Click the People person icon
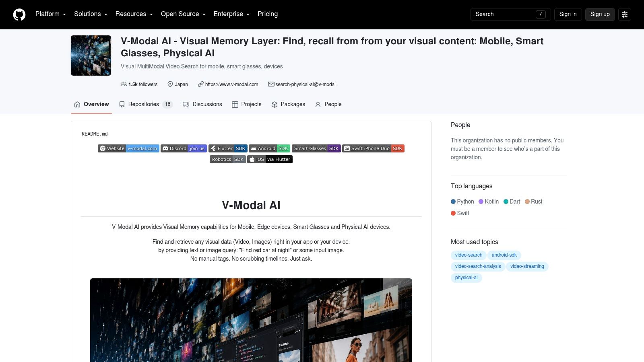Screen dimensions: 644x362 coord(318,105)
